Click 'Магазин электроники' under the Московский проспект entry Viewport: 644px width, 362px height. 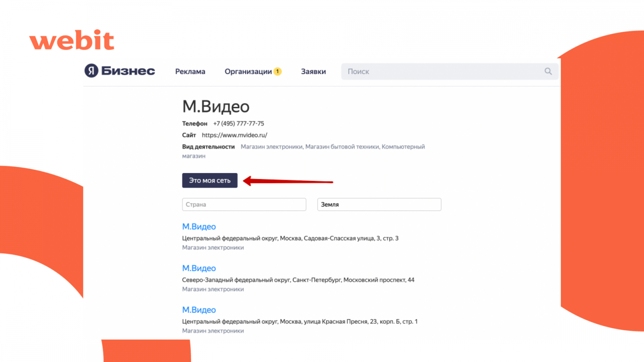[213, 289]
